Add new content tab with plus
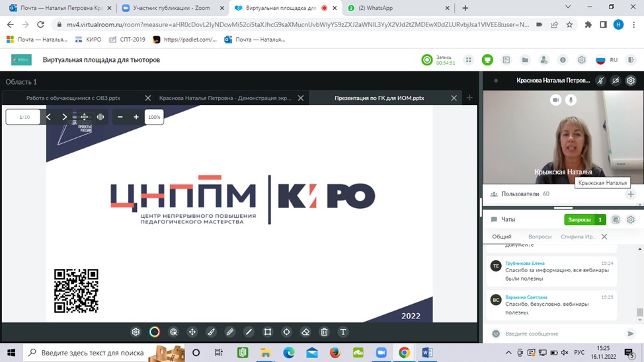 469,98
